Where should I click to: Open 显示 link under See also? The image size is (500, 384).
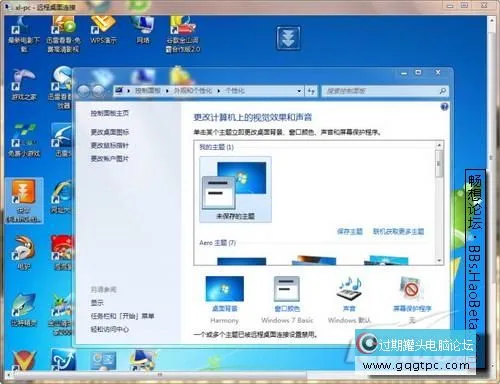coord(97,303)
